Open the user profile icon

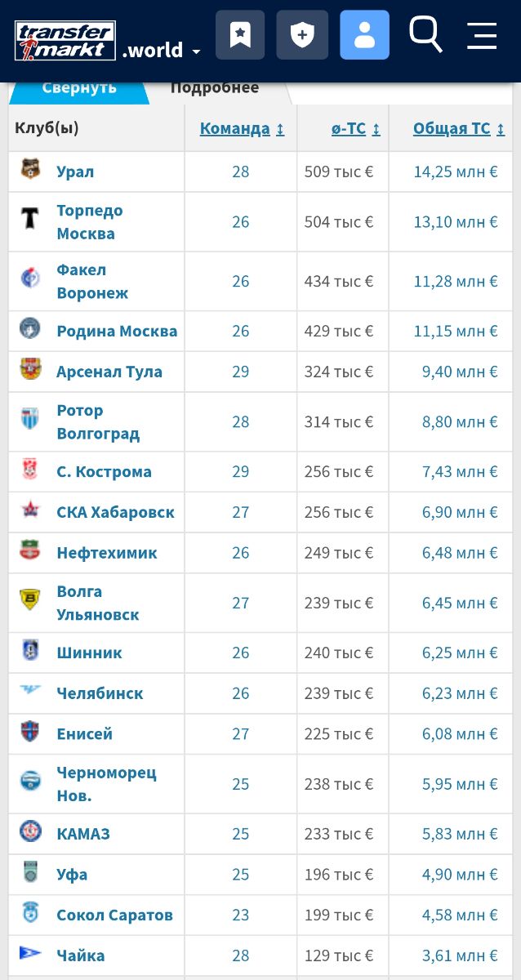pyautogui.click(x=364, y=35)
